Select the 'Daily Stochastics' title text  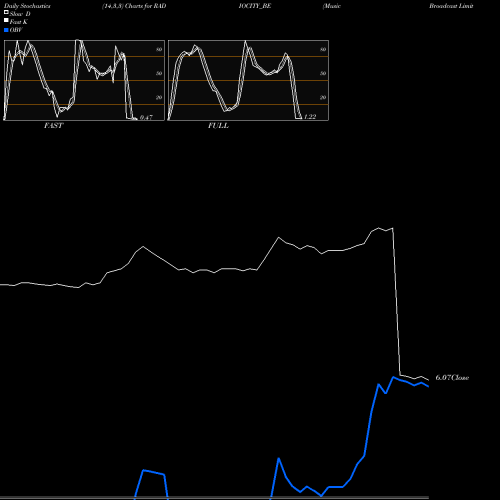(x=27, y=6)
